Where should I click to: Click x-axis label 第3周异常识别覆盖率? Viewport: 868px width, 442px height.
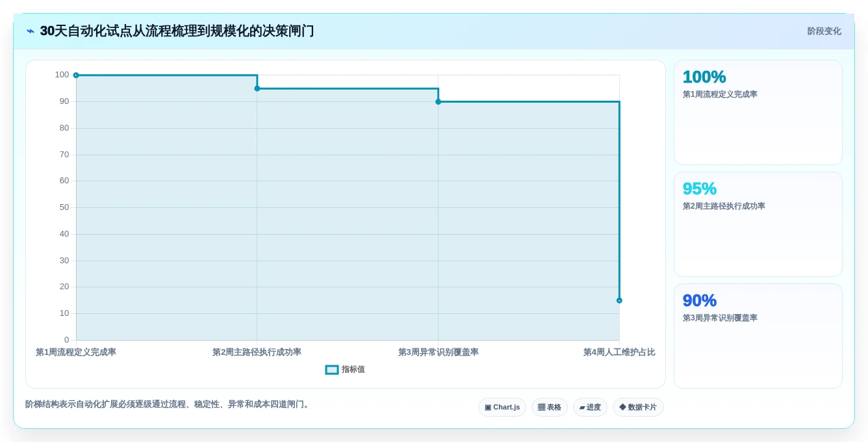439,352
